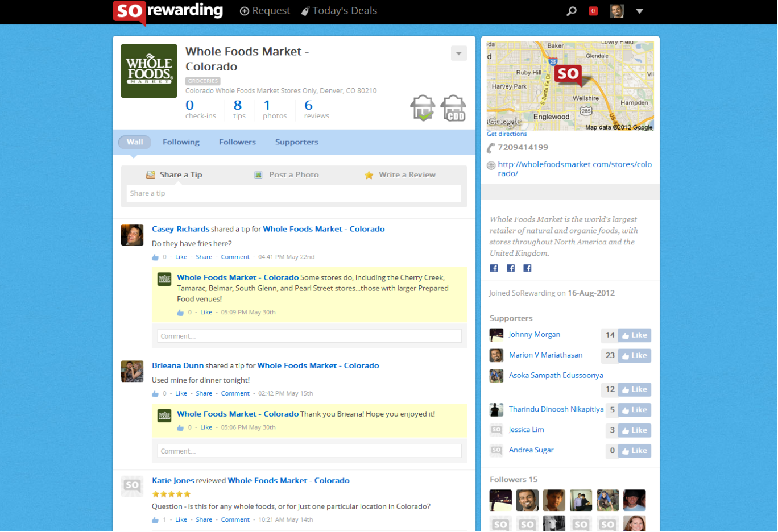This screenshot has width=778, height=532.
Task: Click the phone number 7209414199
Action: pyautogui.click(x=523, y=147)
